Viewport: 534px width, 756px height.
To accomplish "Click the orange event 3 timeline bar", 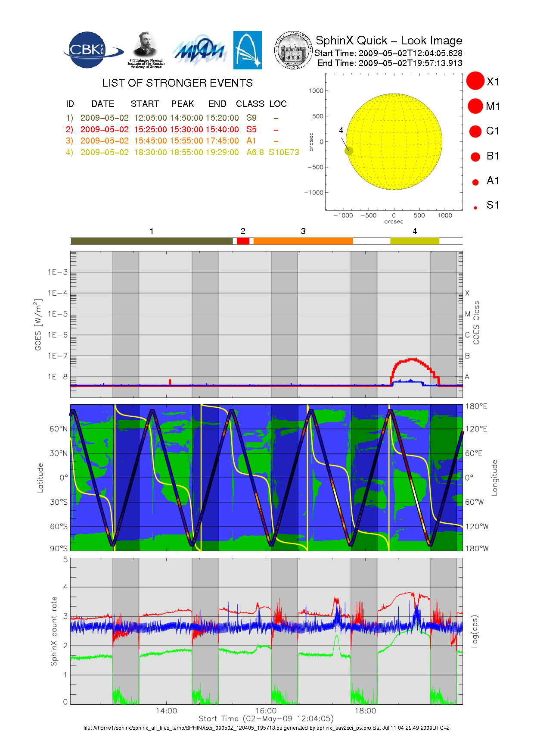I will pyautogui.click(x=303, y=241).
